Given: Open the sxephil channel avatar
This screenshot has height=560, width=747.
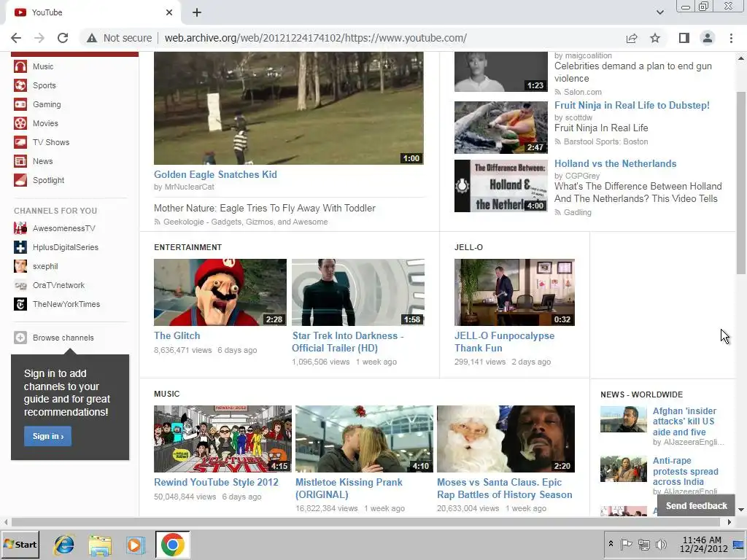Looking at the screenshot, I should (20, 266).
